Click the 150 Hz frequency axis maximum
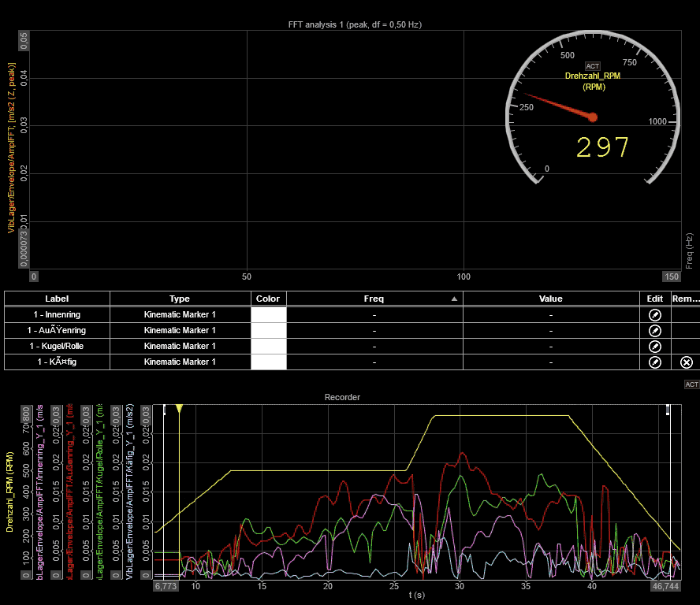The image size is (700, 605). [x=671, y=277]
